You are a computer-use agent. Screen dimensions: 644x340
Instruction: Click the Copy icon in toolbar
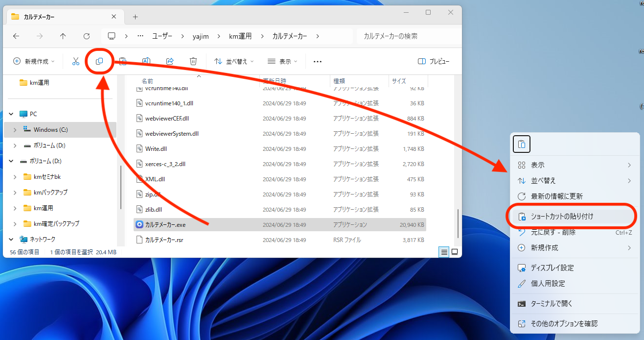(x=99, y=61)
